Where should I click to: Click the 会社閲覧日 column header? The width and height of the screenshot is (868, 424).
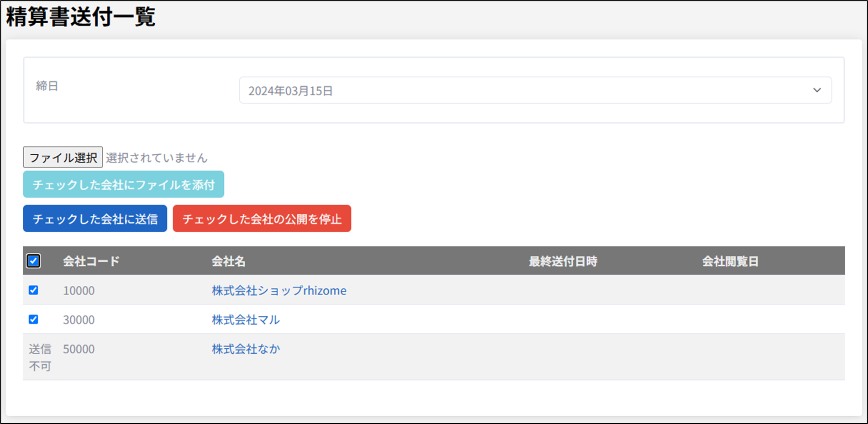(x=730, y=261)
